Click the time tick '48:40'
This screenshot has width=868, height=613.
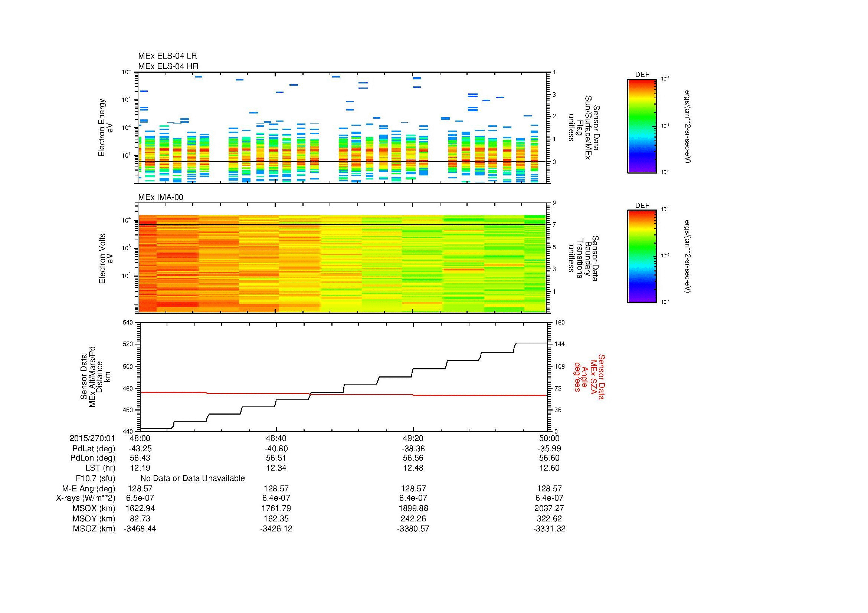point(276,438)
